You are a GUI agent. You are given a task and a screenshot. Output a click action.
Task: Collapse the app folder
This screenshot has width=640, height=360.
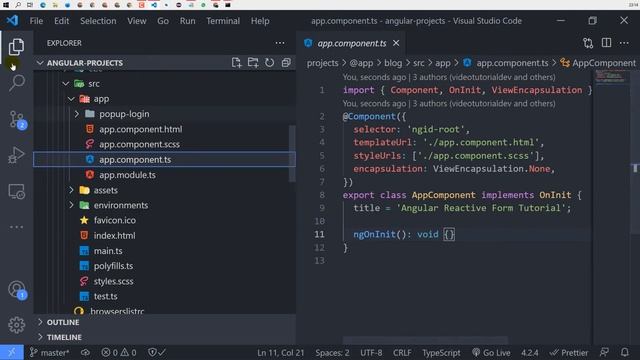tap(71, 99)
